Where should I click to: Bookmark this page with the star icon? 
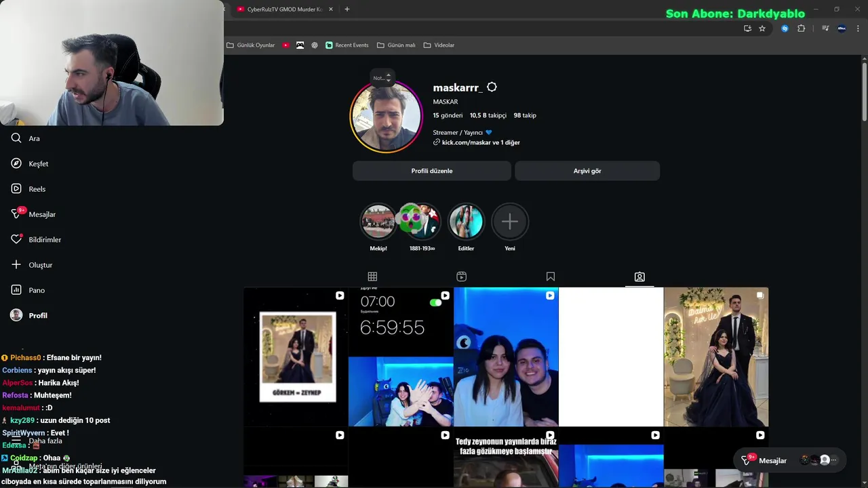click(x=762, y=28)
